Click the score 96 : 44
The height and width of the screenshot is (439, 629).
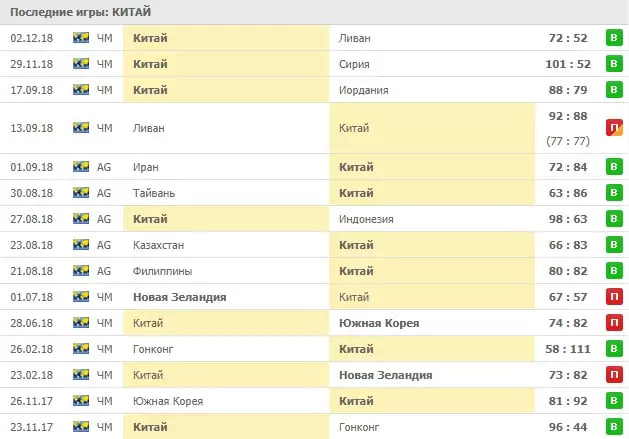pyautogui.click(x=568, y=427)
